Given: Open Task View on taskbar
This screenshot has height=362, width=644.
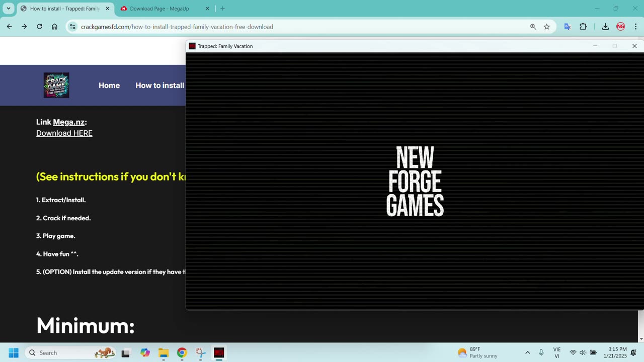Looking at the screenshot, I should (126, 352).
